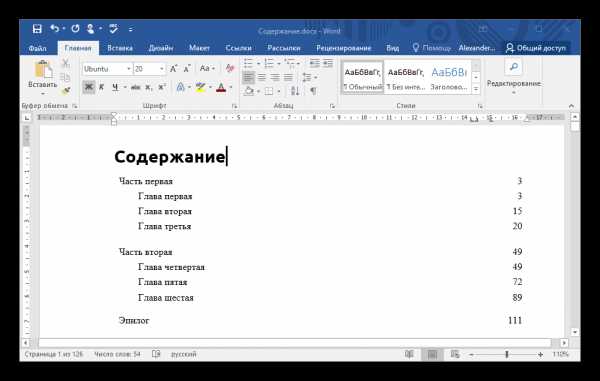The height and width of the screenshot is (381, 600).
Task: Clear all formatting with the eraser A
Action: point(230,68)
